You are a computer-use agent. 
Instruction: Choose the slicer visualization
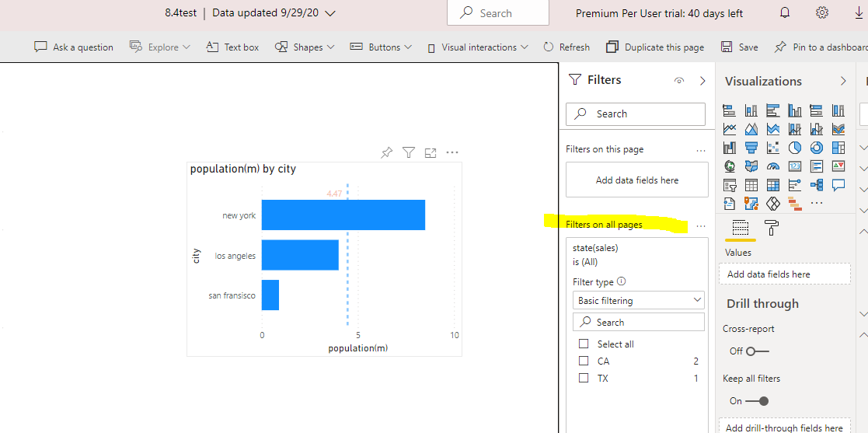click(x=730, y=184)
